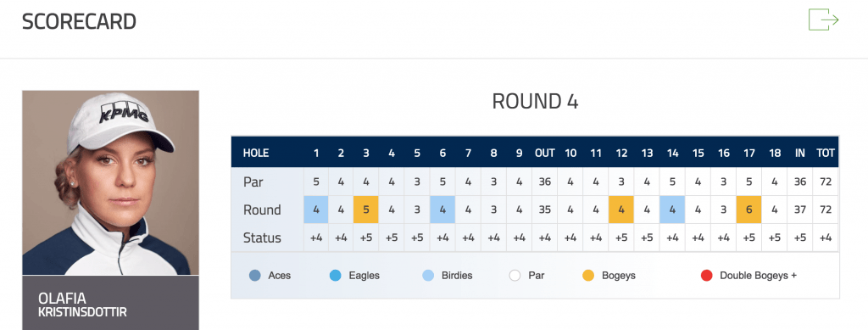This screenshot has height=330, width=868.
Task: Click the TOT column header
Action: pyautogui.click(x=826, y=153)
